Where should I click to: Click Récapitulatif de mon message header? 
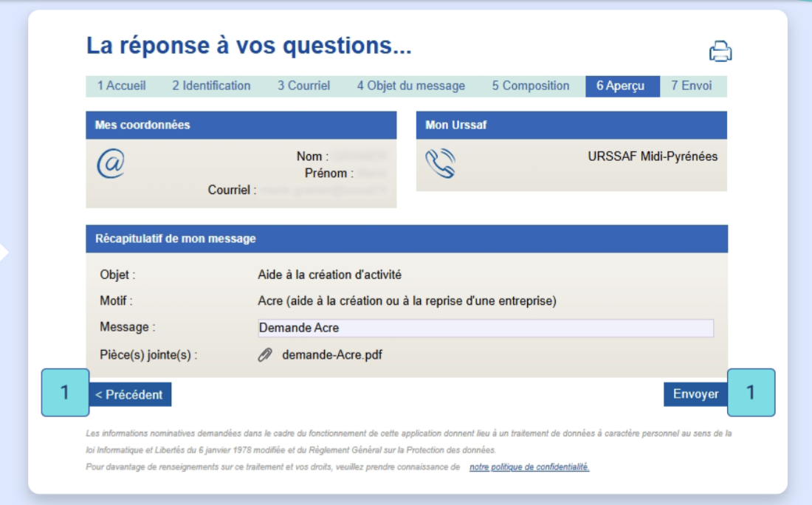407,238
